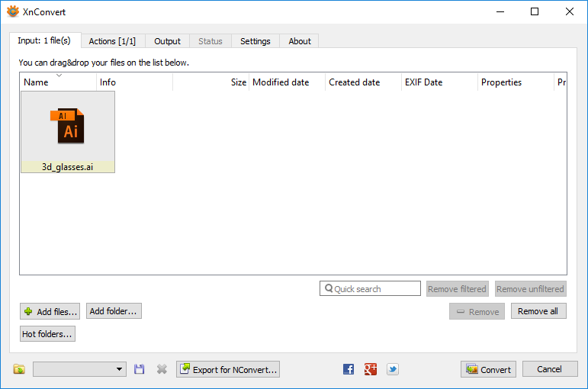The width and height of the screenshot is (588, 389).
Task: Click Remove filtered button
Action: click(x=457, y=289)
